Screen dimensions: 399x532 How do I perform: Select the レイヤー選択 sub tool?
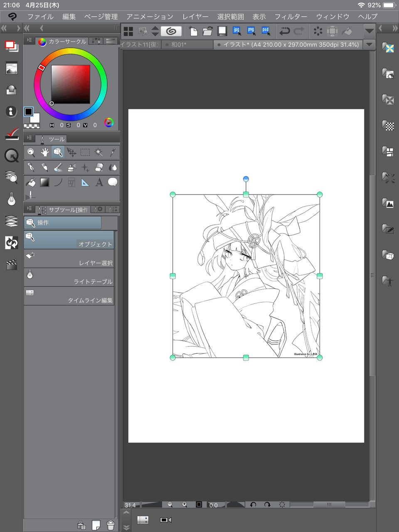[69, 259]
